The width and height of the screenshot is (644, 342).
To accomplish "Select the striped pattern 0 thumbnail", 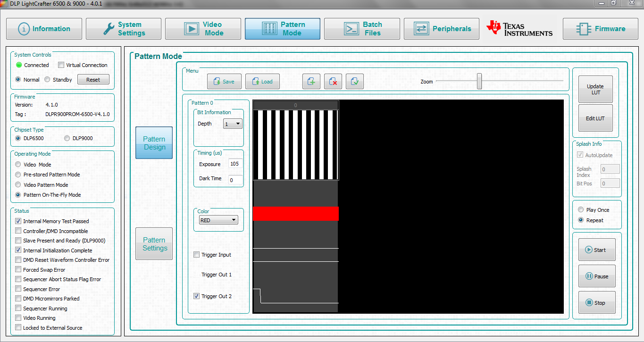I will 296,145.
